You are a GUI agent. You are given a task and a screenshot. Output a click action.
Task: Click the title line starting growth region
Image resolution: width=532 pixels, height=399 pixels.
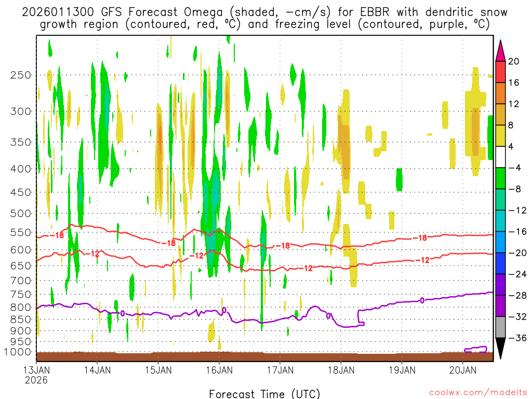(x=264, y=24)
